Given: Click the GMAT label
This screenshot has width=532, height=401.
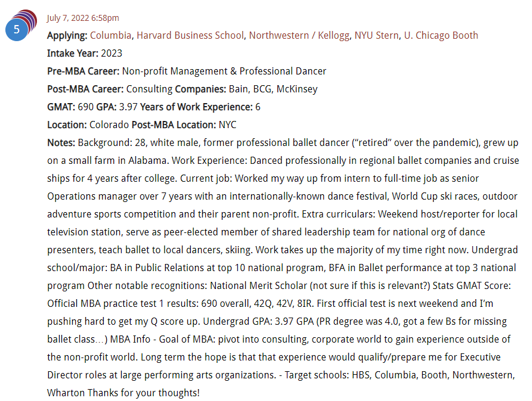Looking at the screenshot, I should [61, 107].
